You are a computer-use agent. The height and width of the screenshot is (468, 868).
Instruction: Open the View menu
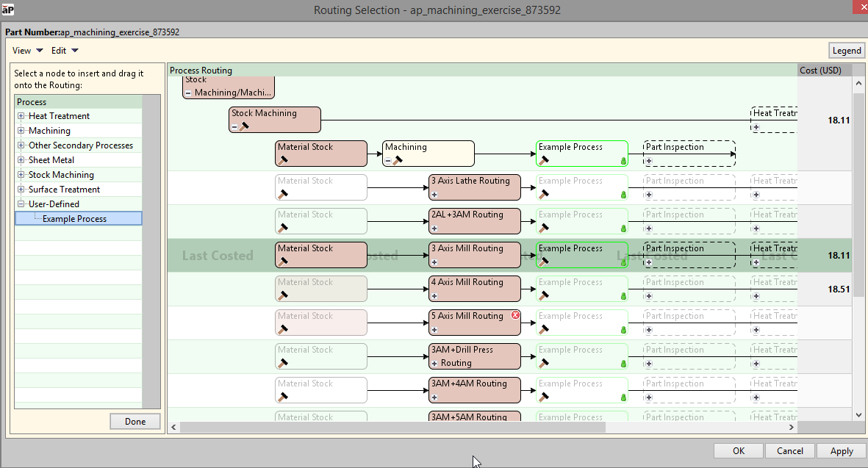pyautogui.click(x=27, y=51)
